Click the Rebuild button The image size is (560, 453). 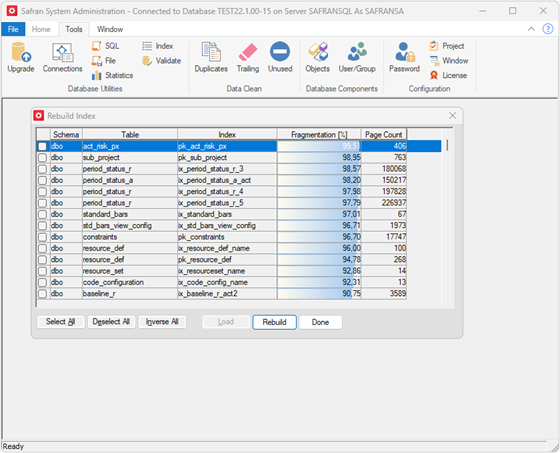274,322
